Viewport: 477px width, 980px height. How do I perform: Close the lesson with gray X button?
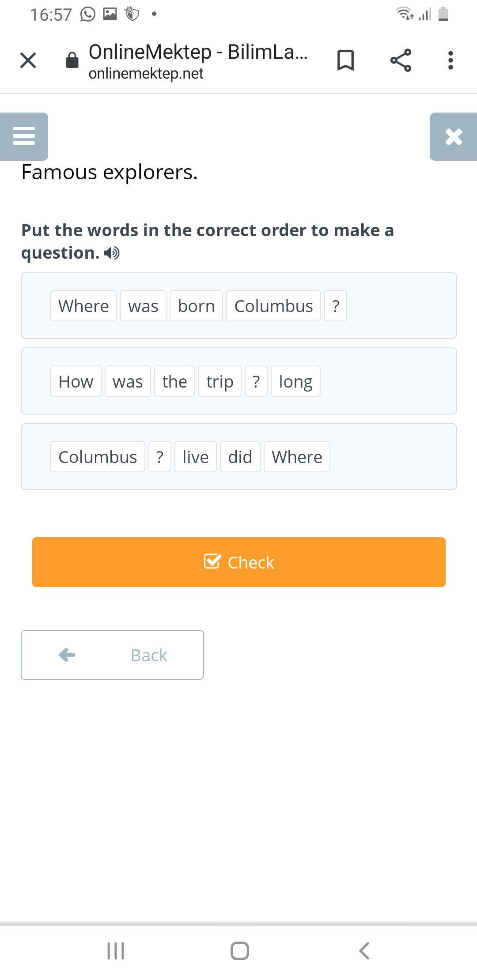[x=454, y=136]
